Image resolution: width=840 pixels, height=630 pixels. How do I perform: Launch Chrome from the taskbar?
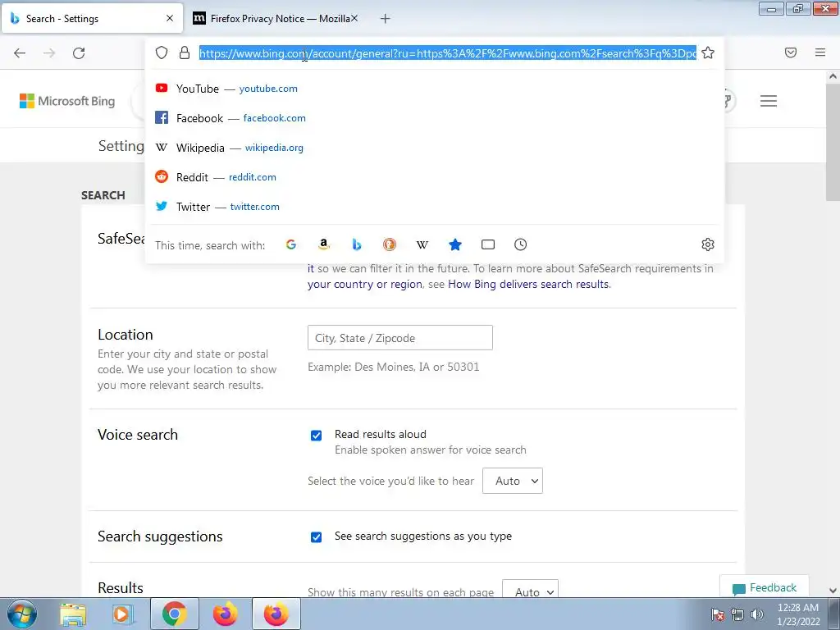pyautogui.click(x=175, y=614)
